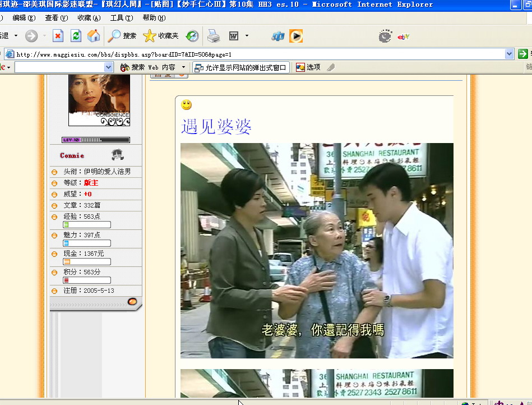Screen dimensions: 532x405
Task: Click the address bar URL field
Action: pyautogui.click(x=258, y=54)
